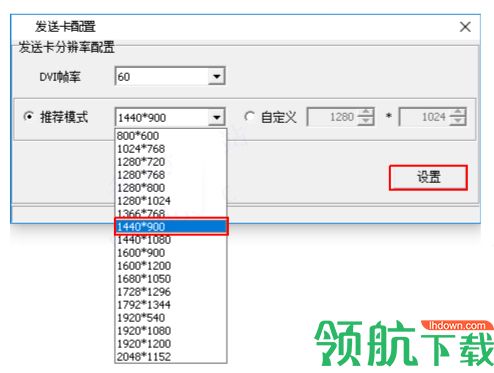Choose 1024*768 from the resolution list
This screenshot has height=373, width=494.
click(171, 149)
